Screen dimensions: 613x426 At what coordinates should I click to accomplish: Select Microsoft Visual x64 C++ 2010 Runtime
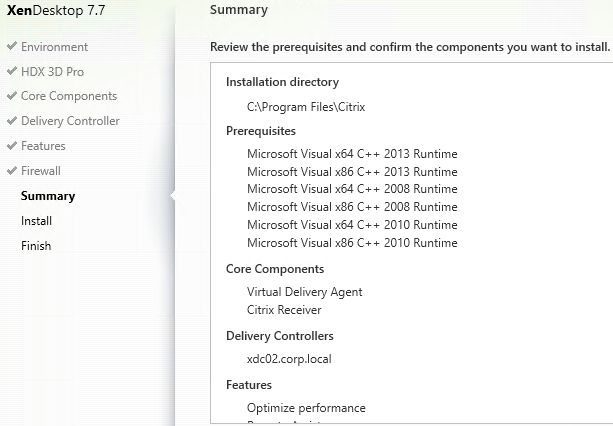point(352,225)
